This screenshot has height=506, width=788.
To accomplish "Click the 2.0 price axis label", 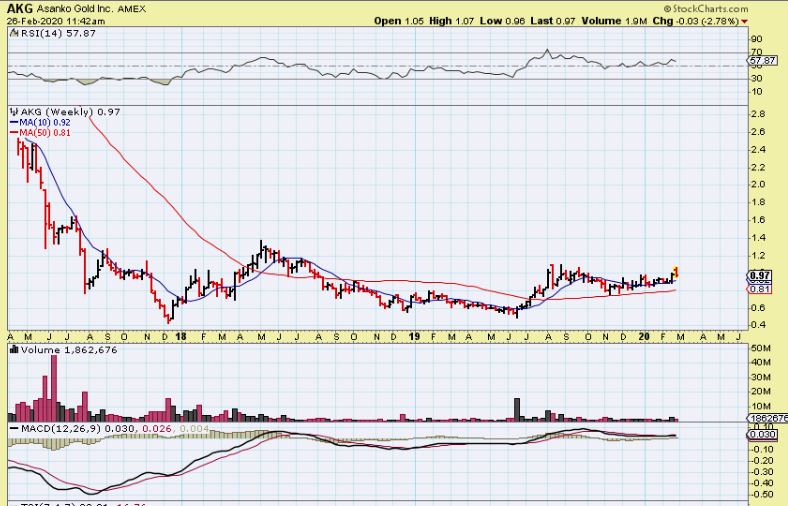I will click(758, 184).
